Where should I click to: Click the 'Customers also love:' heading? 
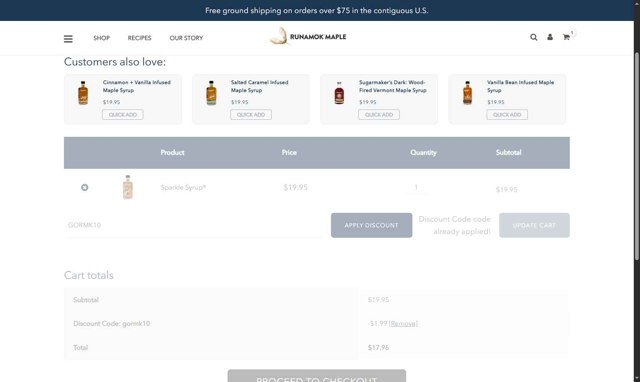click(115, 62)
